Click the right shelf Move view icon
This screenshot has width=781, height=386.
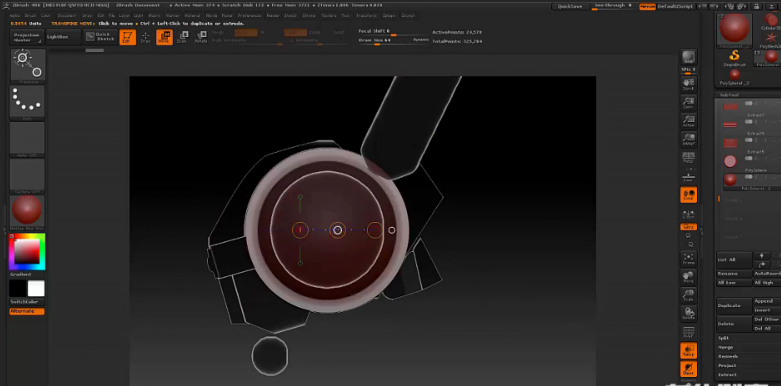[x=688, y=277]
